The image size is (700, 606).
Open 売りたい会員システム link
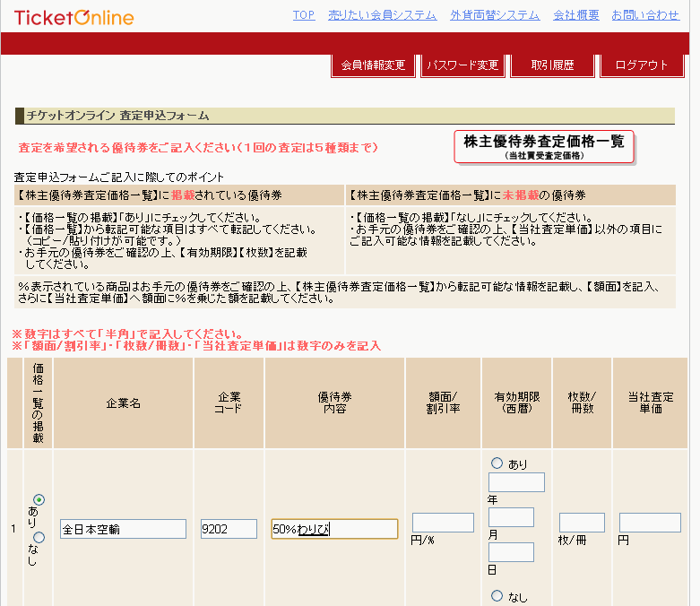coord(382,15)
